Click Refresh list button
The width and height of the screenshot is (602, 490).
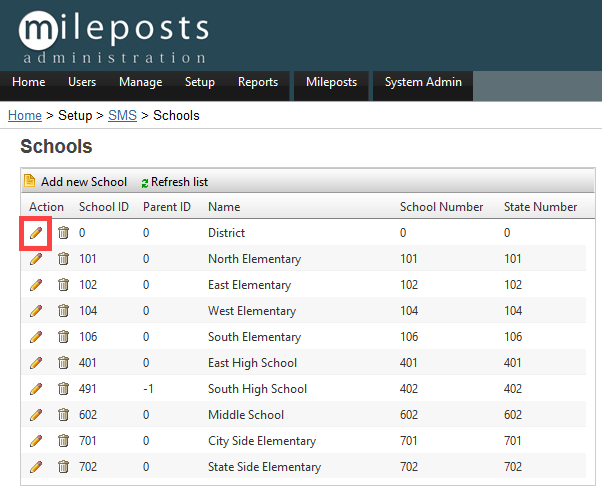click(175, 182)
